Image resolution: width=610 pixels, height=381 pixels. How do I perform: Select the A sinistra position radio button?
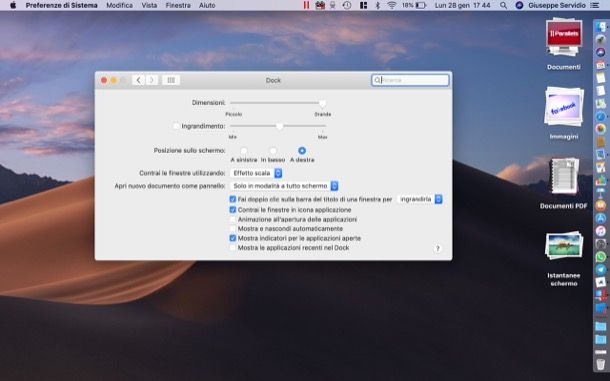coord(244,150)
